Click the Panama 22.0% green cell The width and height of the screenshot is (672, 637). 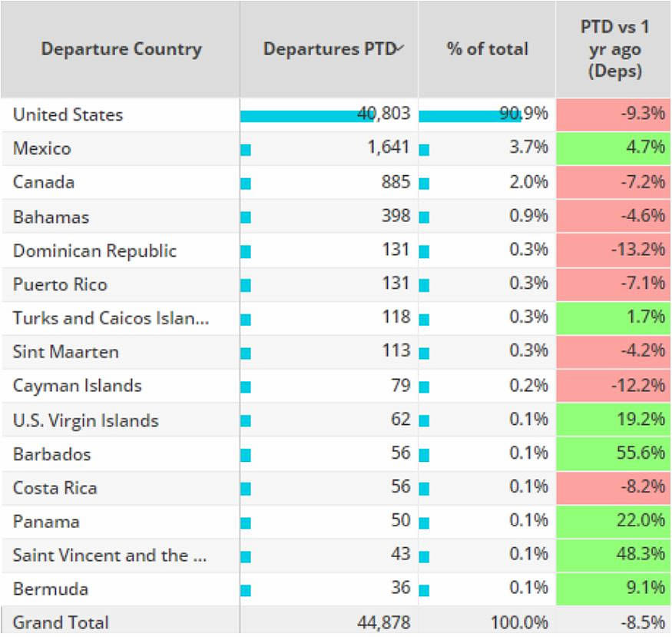point(613,521)
